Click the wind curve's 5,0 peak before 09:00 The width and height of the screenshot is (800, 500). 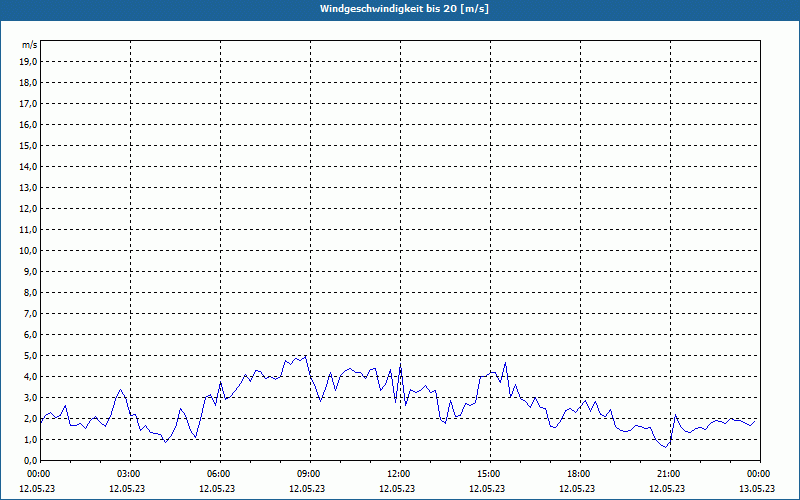click(x=305, y=356)
